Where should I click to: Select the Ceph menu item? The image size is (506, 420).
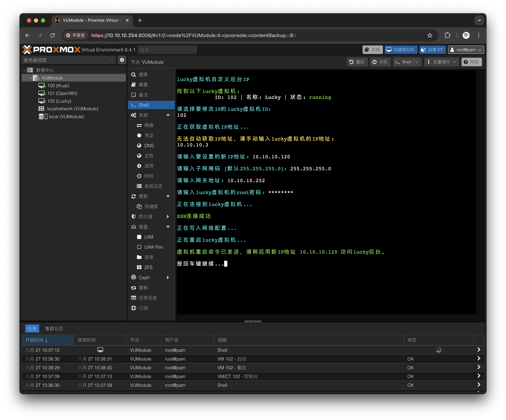pos(144,278)
